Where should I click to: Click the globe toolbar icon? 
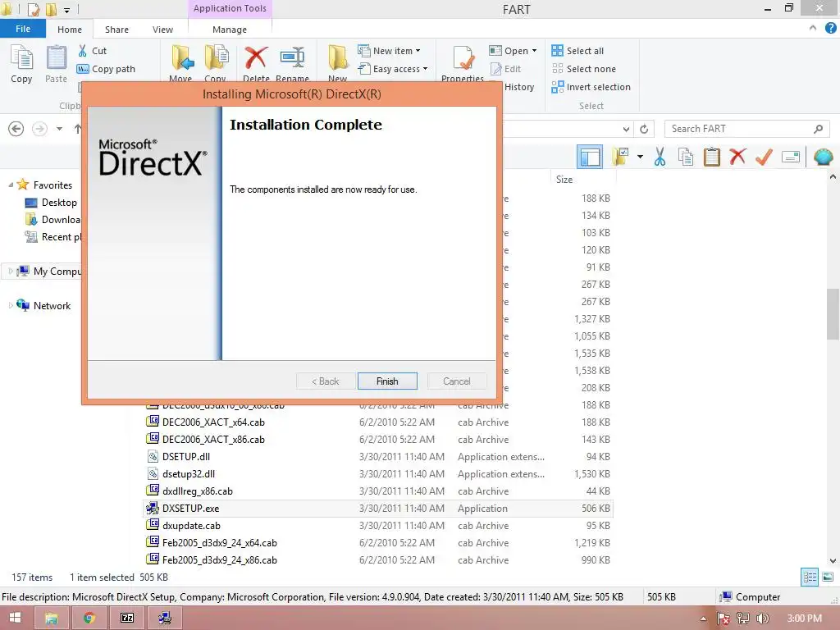[x=823, y=157]
